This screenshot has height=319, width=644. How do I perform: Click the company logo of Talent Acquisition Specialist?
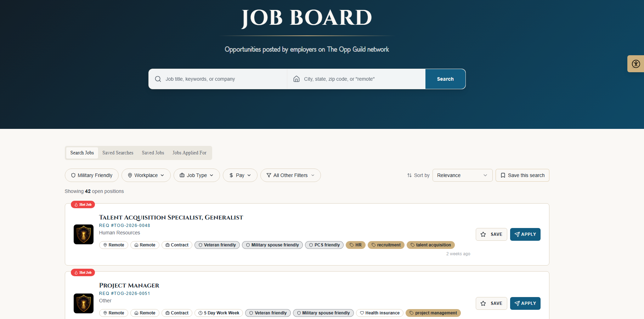[84, 234]
